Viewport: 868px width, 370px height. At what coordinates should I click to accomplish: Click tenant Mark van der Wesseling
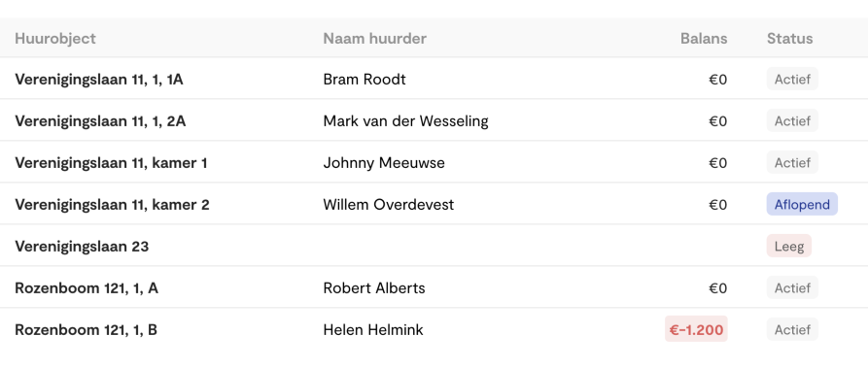coord(405,121)
